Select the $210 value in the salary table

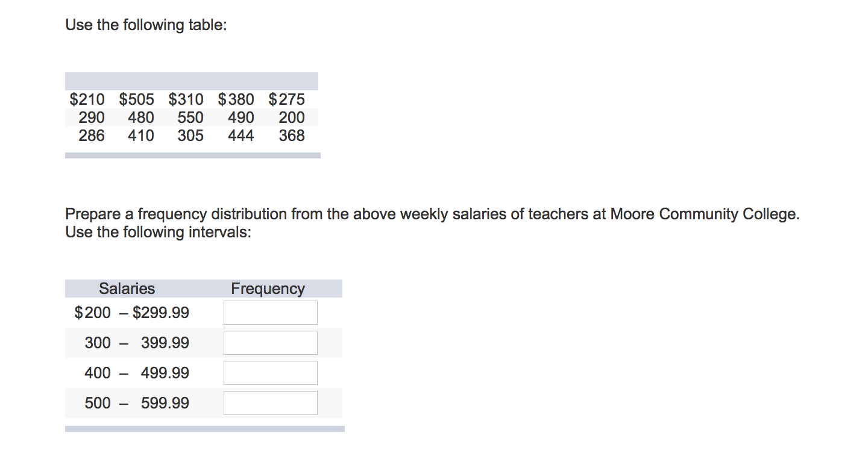(x=87, y=99)
